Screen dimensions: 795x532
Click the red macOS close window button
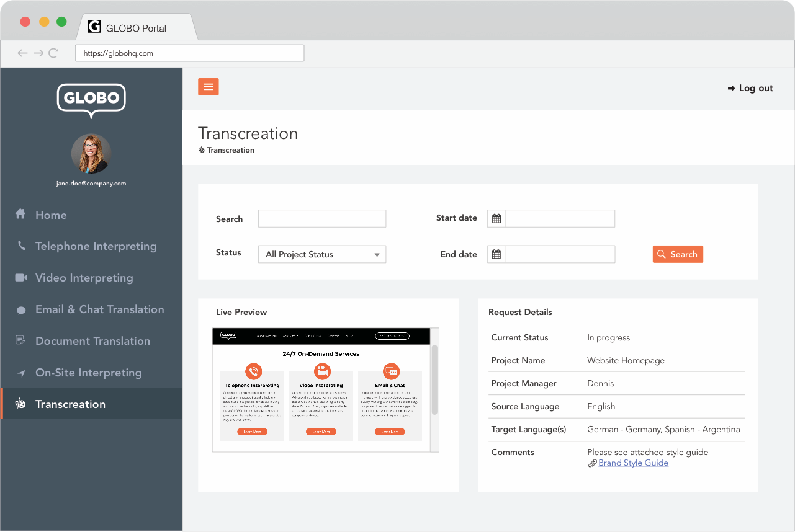coord(25,22)
